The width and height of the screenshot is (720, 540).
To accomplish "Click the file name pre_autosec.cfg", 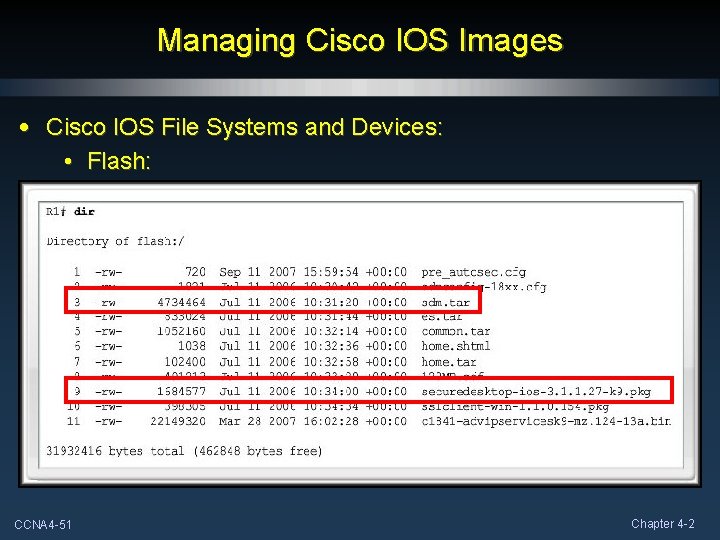I will [x=473, y=272].
